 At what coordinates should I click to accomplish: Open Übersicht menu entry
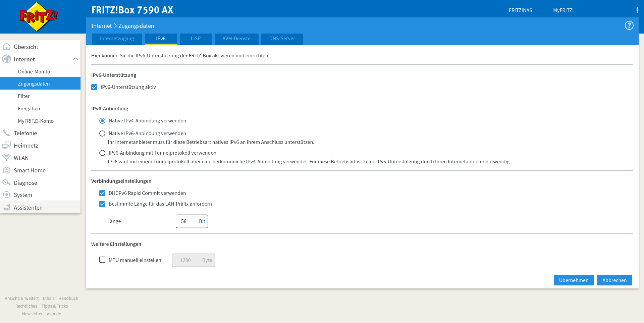[40, 47]
